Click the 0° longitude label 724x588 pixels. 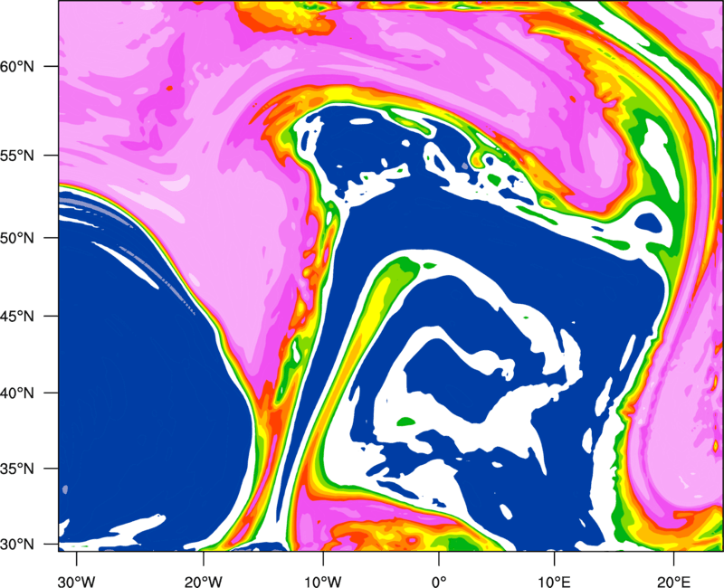pos(438,582)
